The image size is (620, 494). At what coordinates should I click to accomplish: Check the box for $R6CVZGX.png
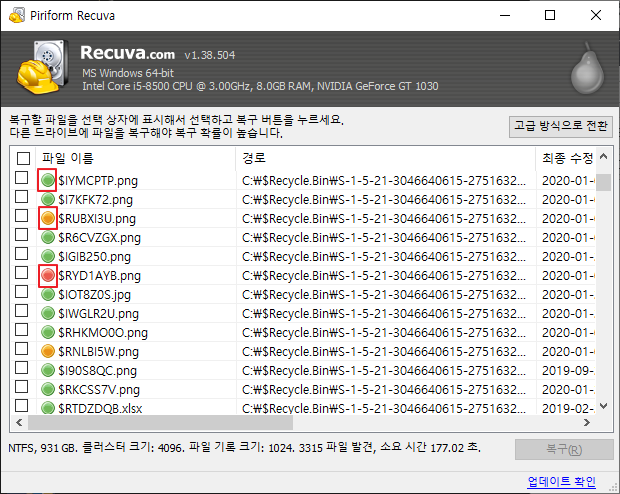coord(21,235)
